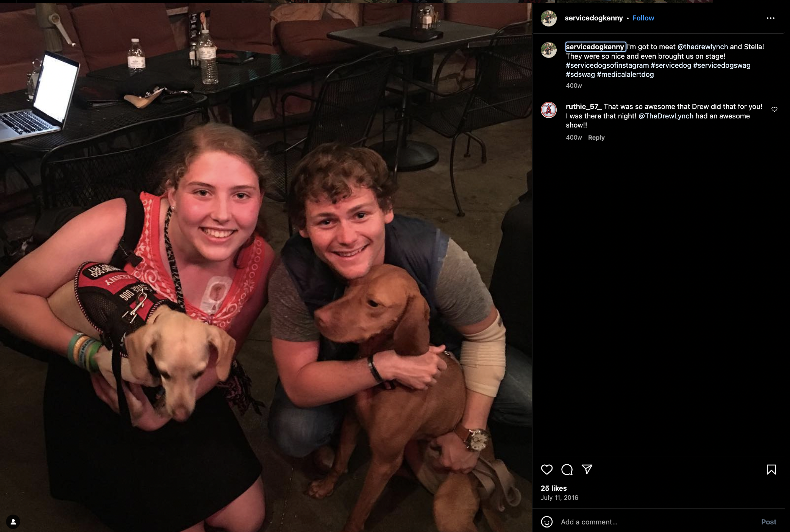Open servicedogkenny avatar in header

[x=548, y=18]
